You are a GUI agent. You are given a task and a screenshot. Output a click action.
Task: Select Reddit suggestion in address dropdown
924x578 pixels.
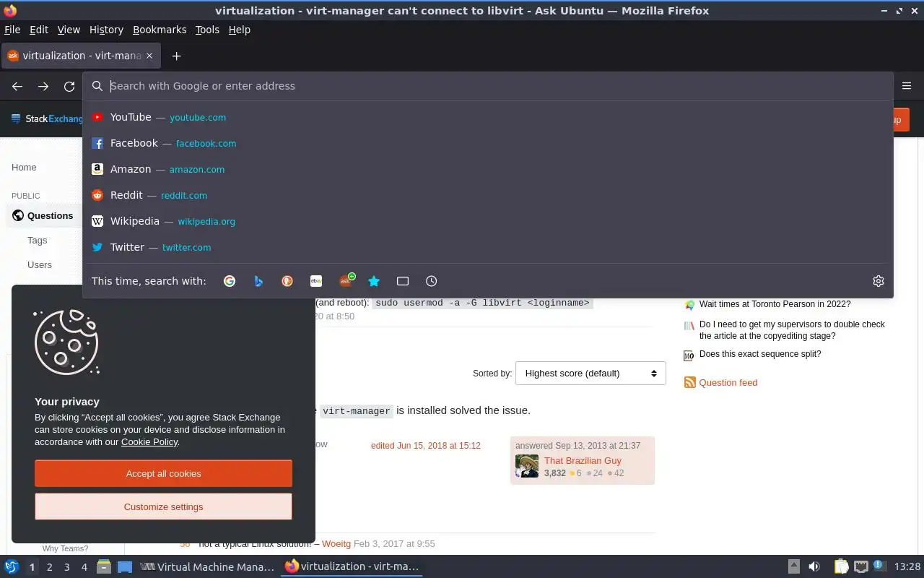click(x=488, y=195)
